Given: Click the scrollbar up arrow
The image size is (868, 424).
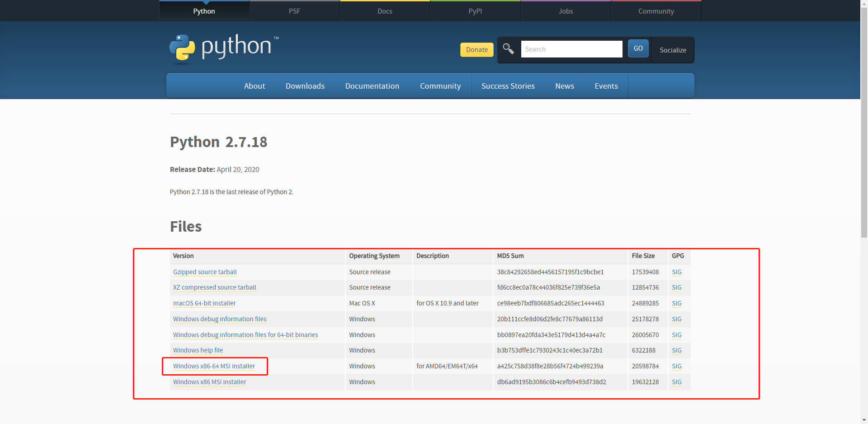Looking at the screenshot, I should (864, 4).
